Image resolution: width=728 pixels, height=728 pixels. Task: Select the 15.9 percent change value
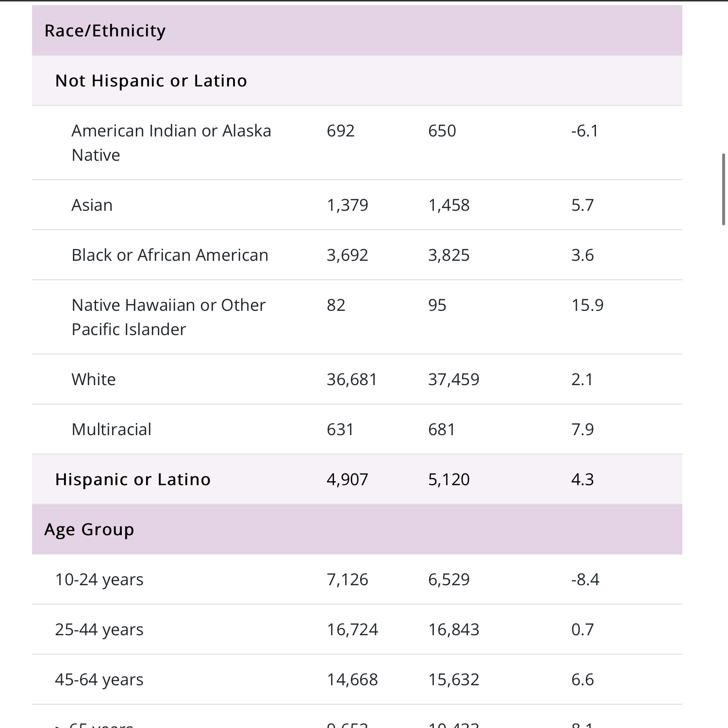click(x=587, y=305)
